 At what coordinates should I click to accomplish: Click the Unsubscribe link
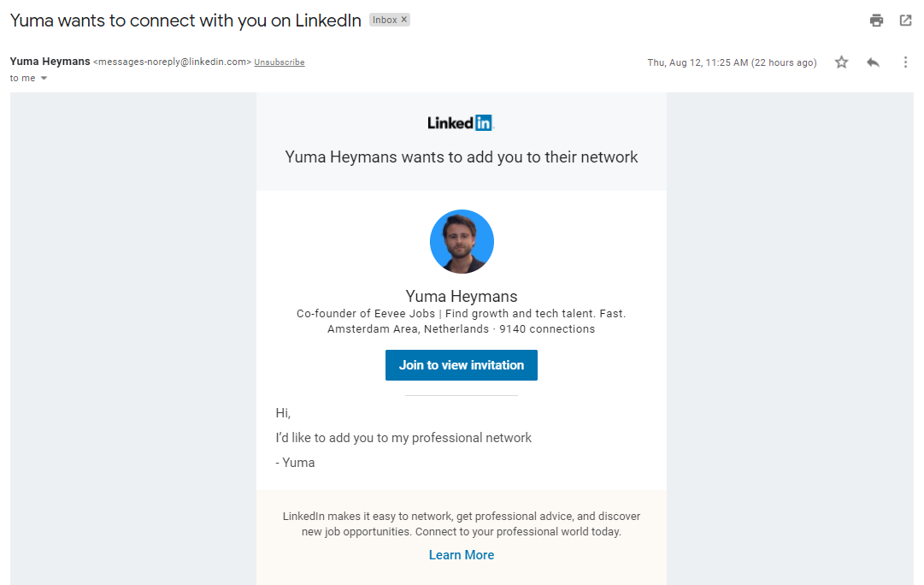coord(280,62)
